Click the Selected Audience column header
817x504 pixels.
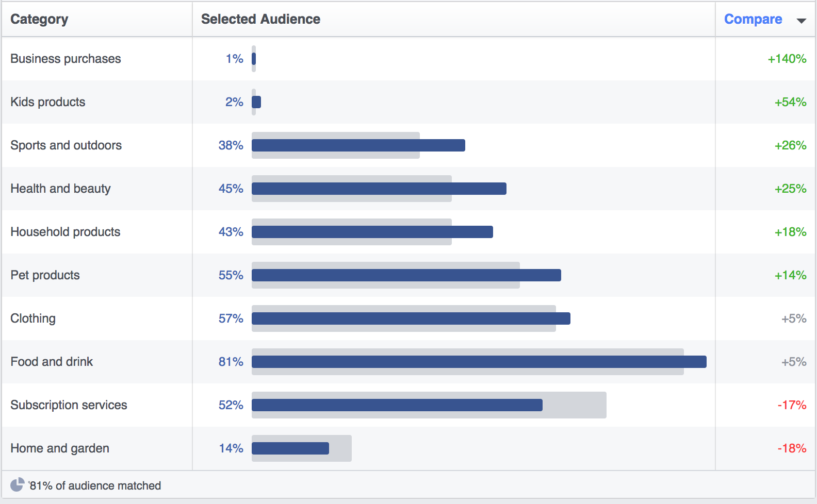tap(260, 19)
